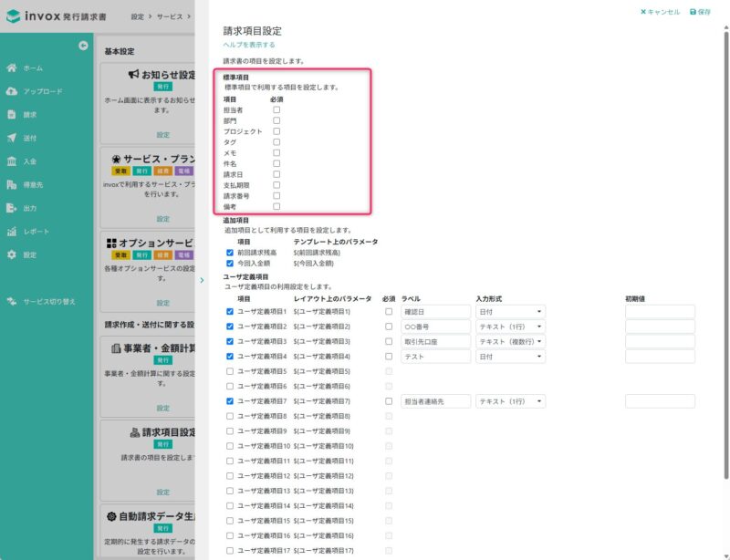Click the Home icon in sidebar
The height and width of the screenshot is (560, 730).
tap(12, 68)
